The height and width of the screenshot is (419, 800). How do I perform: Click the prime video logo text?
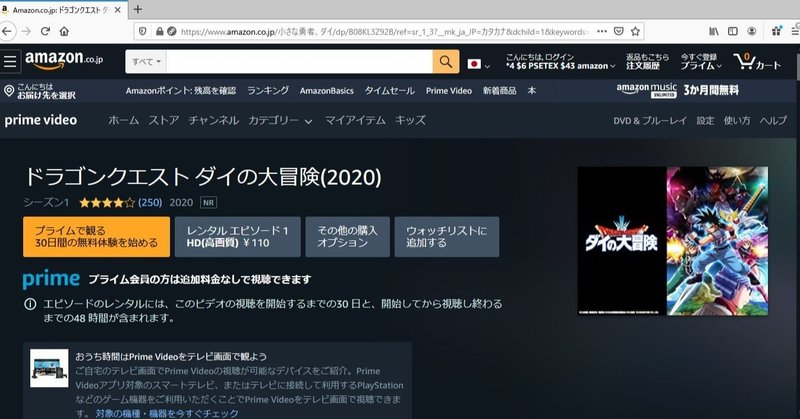click(x=41, y=120)
